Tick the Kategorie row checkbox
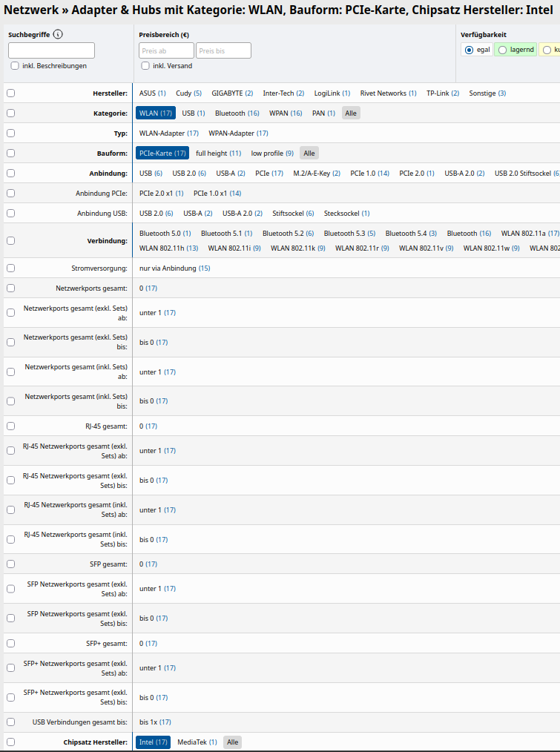 (x=11, y=113)
